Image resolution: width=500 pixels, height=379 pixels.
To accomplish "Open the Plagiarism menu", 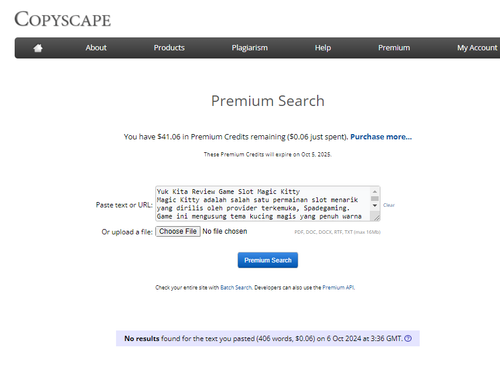I will coord(250,48).
